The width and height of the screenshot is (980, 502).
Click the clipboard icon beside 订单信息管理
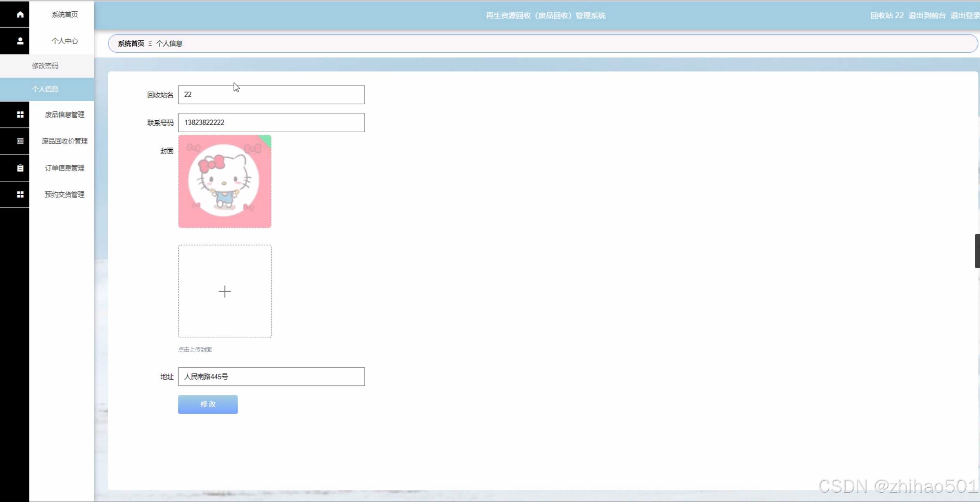[x=20, y=168]
